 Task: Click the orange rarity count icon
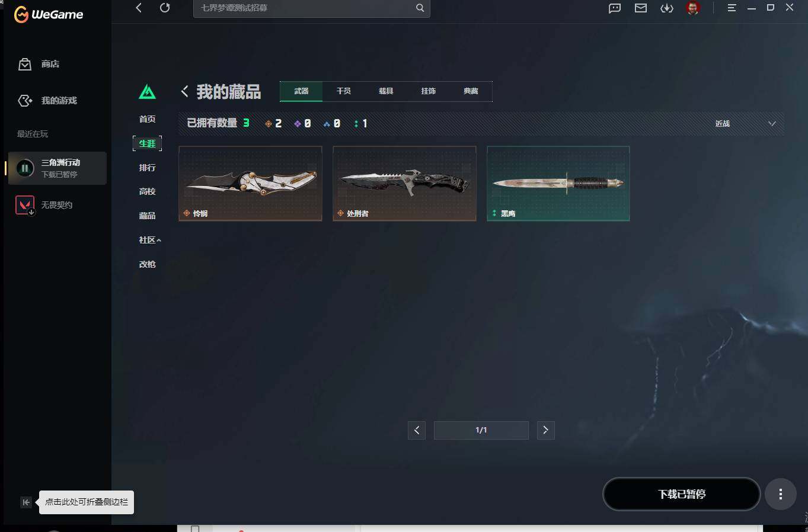pyautogui.click(x=269, y=123)
